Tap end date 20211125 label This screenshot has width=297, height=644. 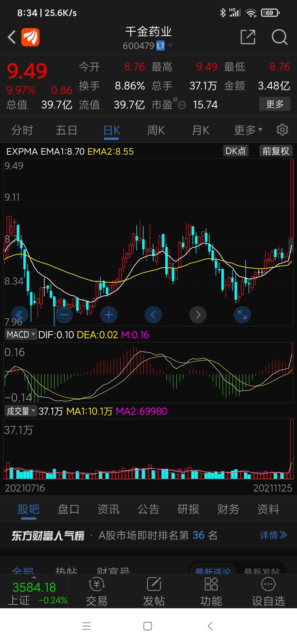pos(273,488)
